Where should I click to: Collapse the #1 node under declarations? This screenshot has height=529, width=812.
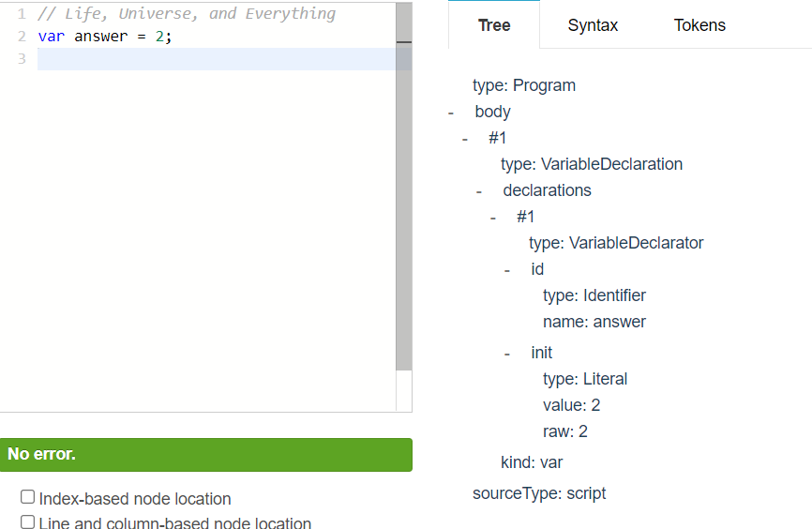coord(493,218)
